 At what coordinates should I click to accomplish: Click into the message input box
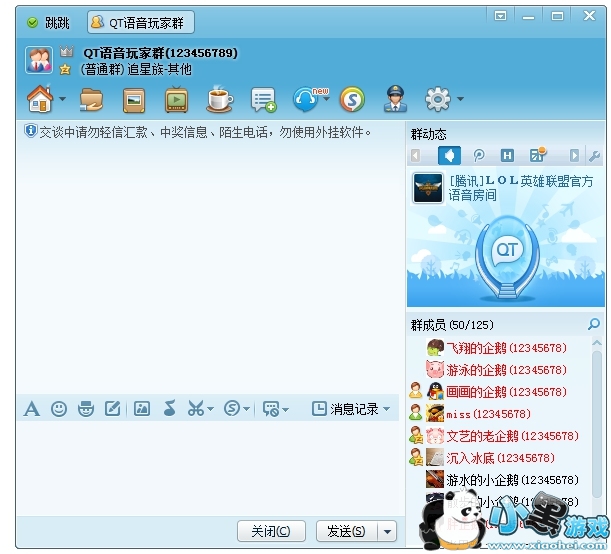coord(207,468)
